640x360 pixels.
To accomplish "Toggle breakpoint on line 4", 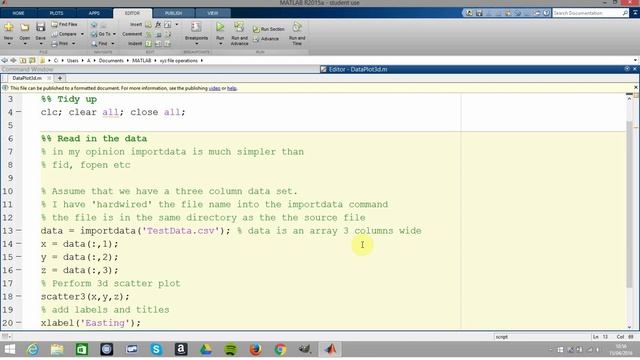I will coord(19,112).
